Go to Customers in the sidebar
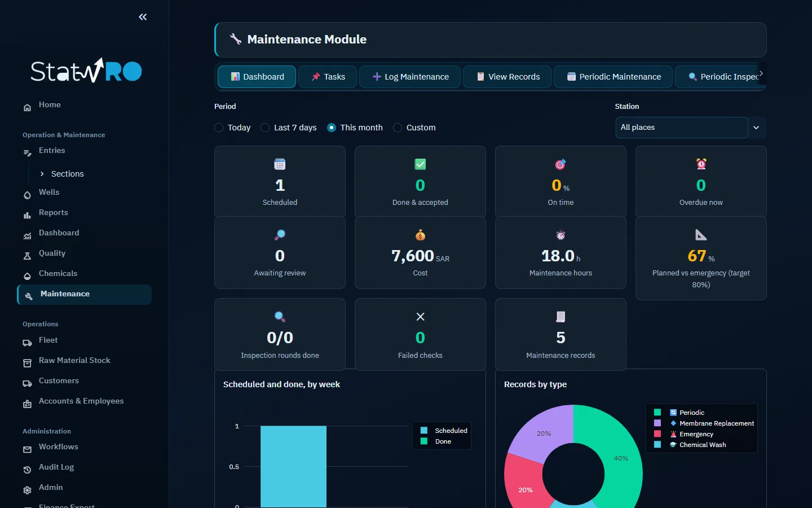Viewport: 812px width, 508px height. [59, 381]
